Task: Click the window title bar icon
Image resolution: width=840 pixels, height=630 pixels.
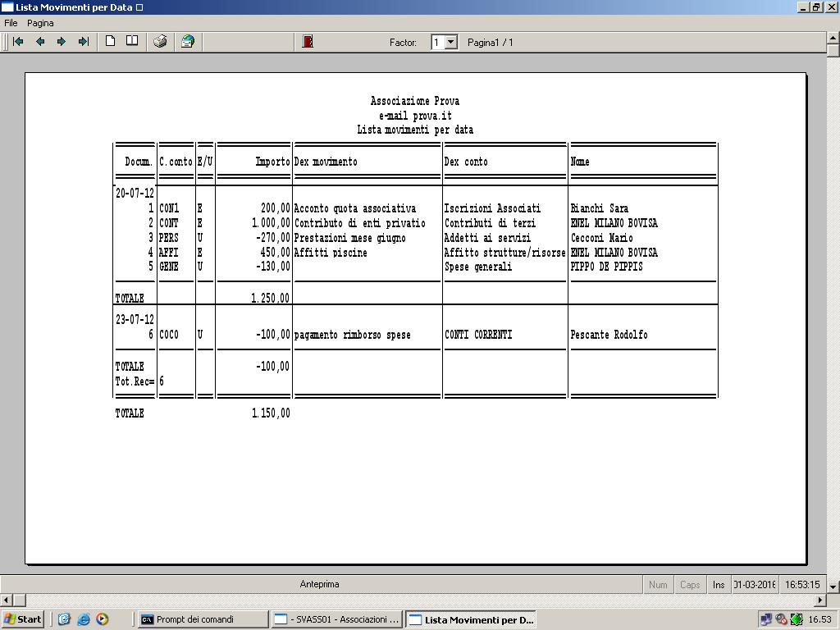Action: (x=7, y=7)
